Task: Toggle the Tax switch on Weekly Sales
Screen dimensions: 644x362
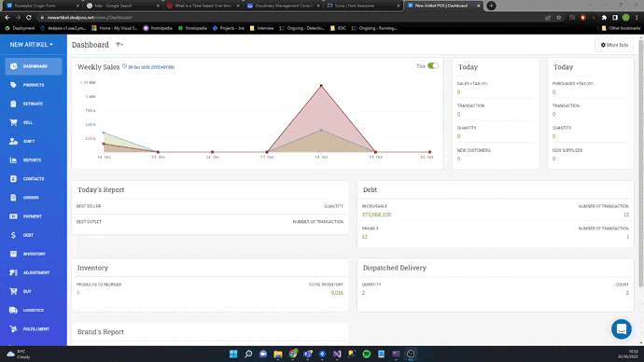Action: click(433, 65)
